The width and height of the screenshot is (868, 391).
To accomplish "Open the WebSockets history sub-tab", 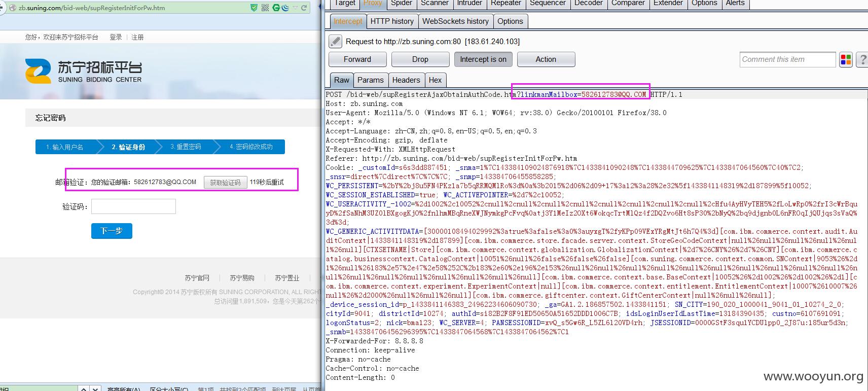I will click(455, 21).
